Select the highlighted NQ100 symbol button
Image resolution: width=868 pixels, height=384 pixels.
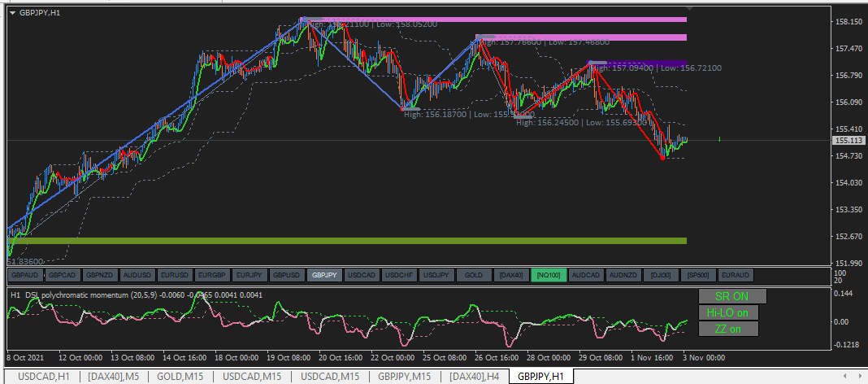click(549, 275)
